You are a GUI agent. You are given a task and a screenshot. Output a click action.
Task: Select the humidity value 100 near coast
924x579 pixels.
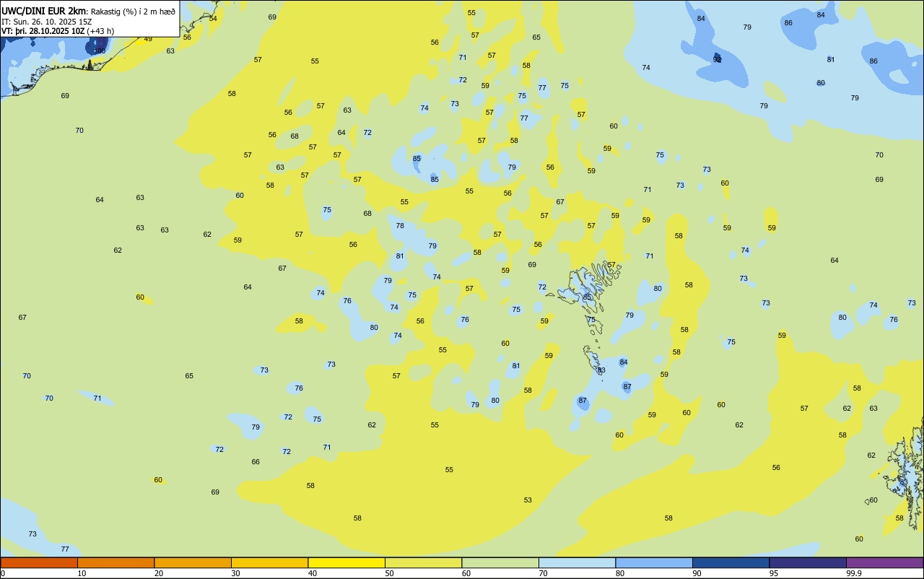99,51
